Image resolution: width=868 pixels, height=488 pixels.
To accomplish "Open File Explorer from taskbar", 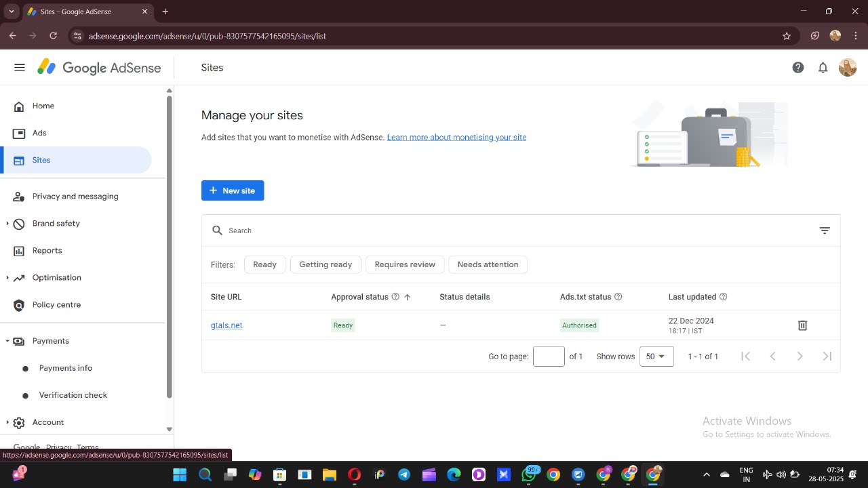I will (329, 474).
